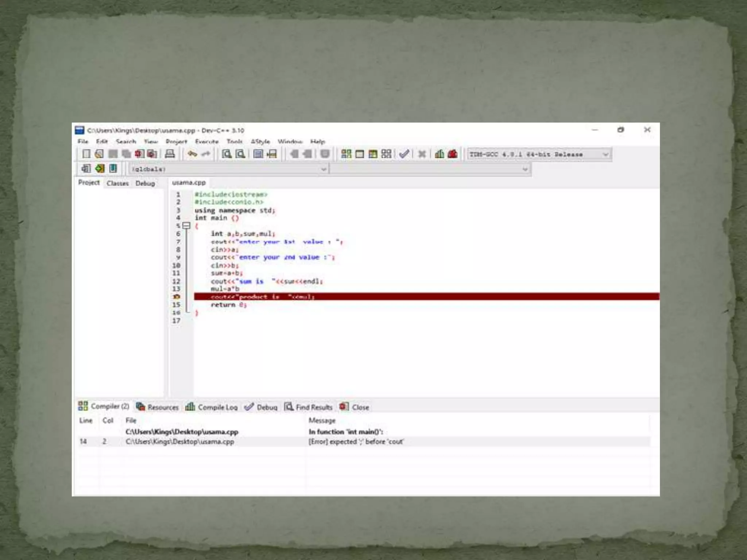Click the red Delete profiling information icon
This screenshot has width=747, height=560.
point(453,154)
